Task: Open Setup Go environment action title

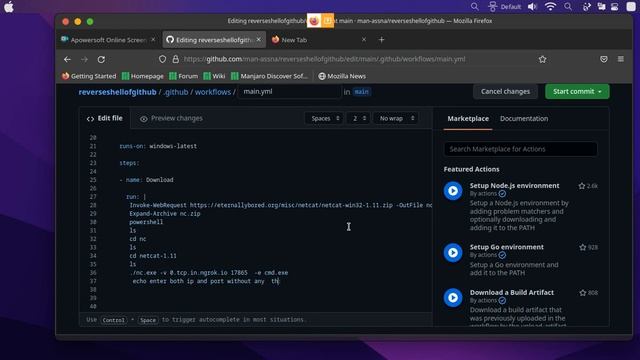Action: pos(507,247)
